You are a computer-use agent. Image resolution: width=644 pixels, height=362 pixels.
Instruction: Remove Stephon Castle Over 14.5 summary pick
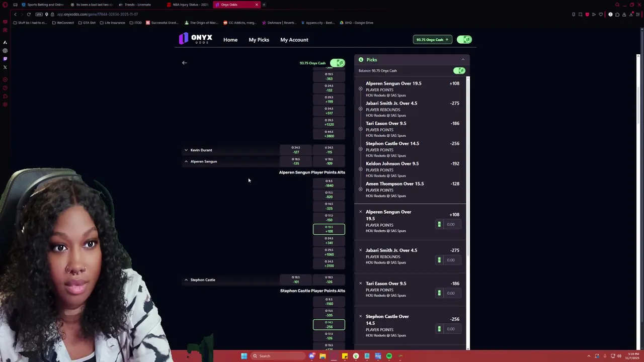coord(360,149)
